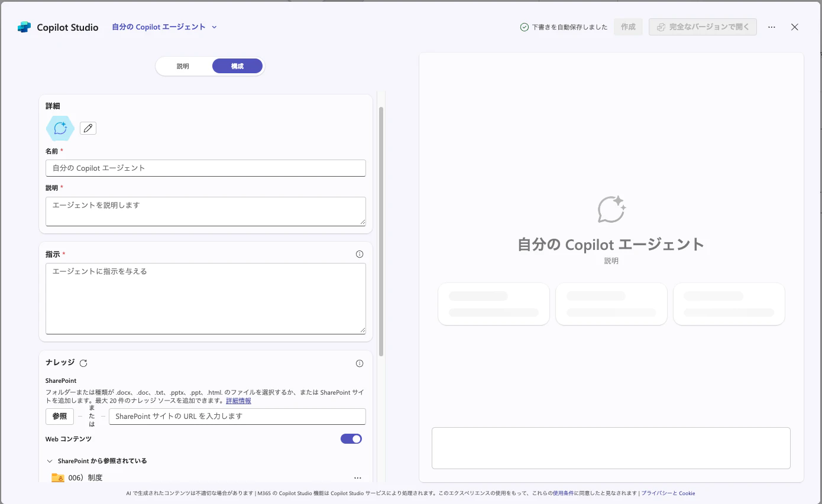Click 完全なバージョンで開く button
Image resolution: width=822 pixels, height=504 pixels.
click(x=703, y=27)
